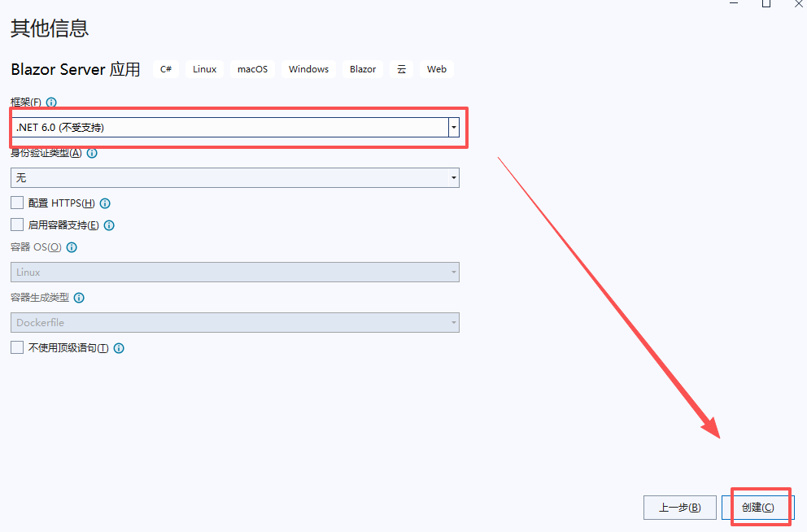Click the 创建 button
The height and width of the screenshot is (532, 807).
coord(757,508)
